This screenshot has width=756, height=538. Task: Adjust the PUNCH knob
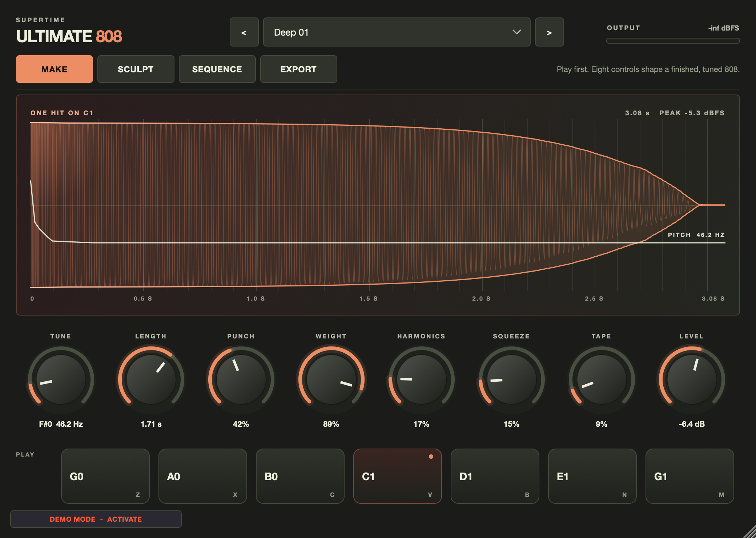[x=241, y=379]
